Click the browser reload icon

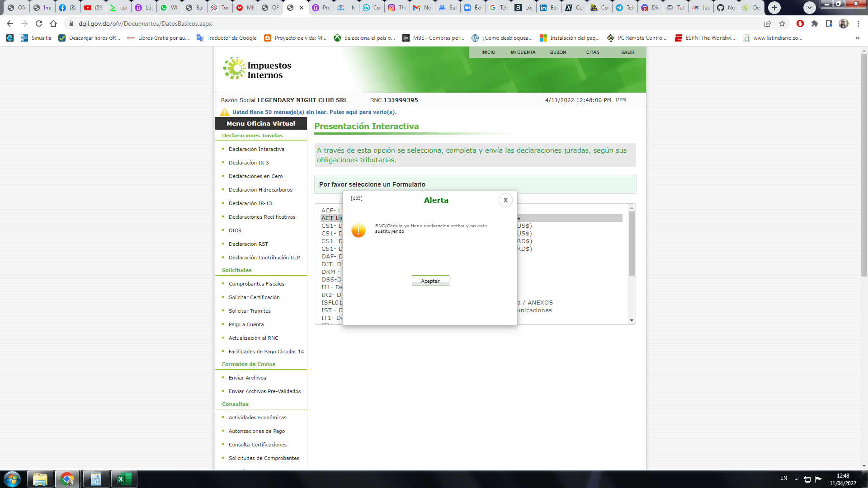tap(39, 23)
